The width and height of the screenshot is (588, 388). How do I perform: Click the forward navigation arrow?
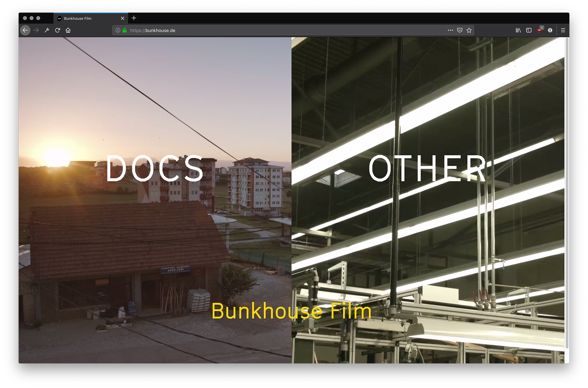(x=36, y=30)
